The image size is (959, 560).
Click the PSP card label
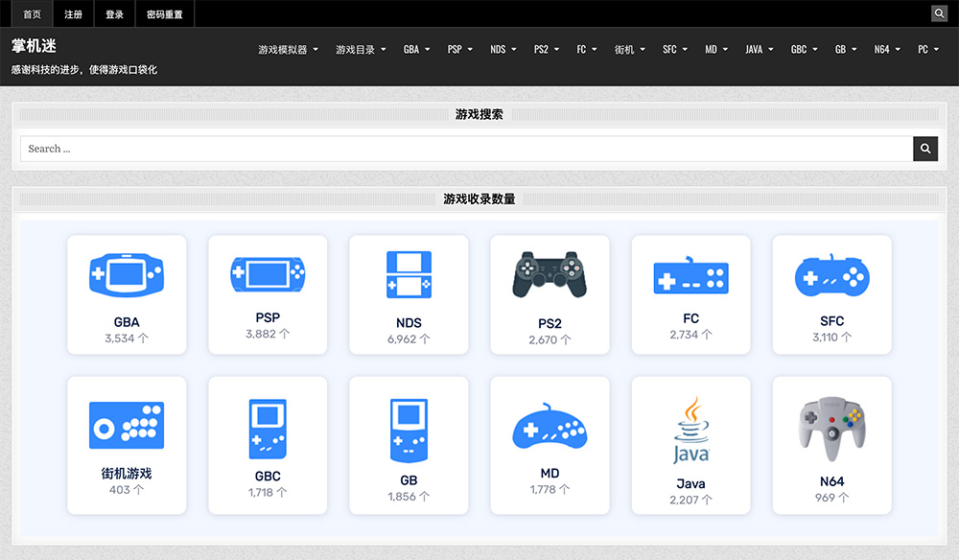[268, 318]
